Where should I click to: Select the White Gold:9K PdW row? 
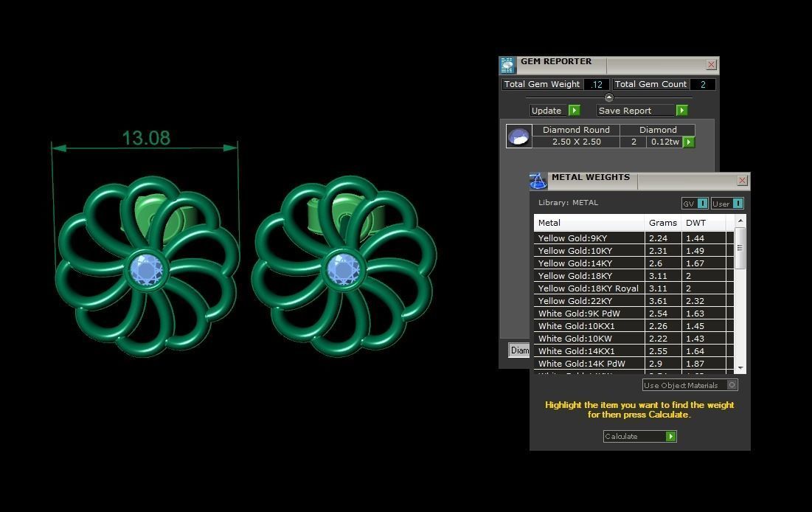(634, 314)
